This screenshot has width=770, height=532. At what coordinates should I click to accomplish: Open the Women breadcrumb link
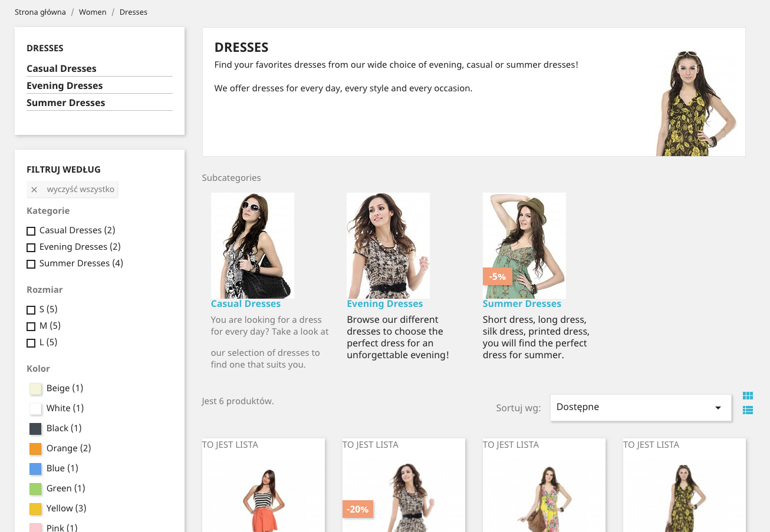tap(93, 12)
